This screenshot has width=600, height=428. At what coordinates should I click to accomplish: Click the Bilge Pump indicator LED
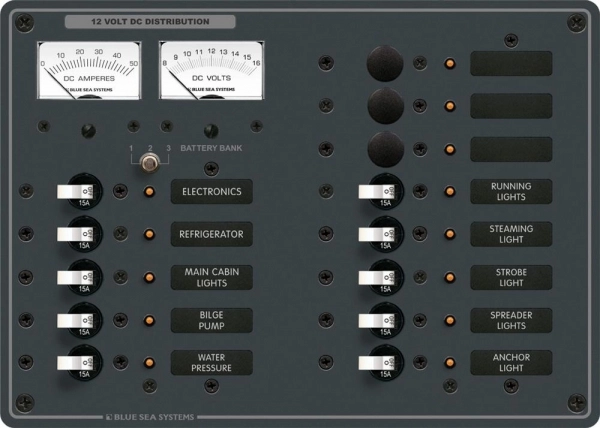[x=150, y=321]
